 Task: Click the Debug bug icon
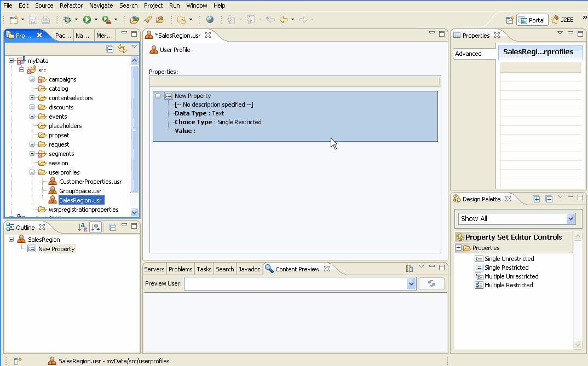click(x=67, y=20)
